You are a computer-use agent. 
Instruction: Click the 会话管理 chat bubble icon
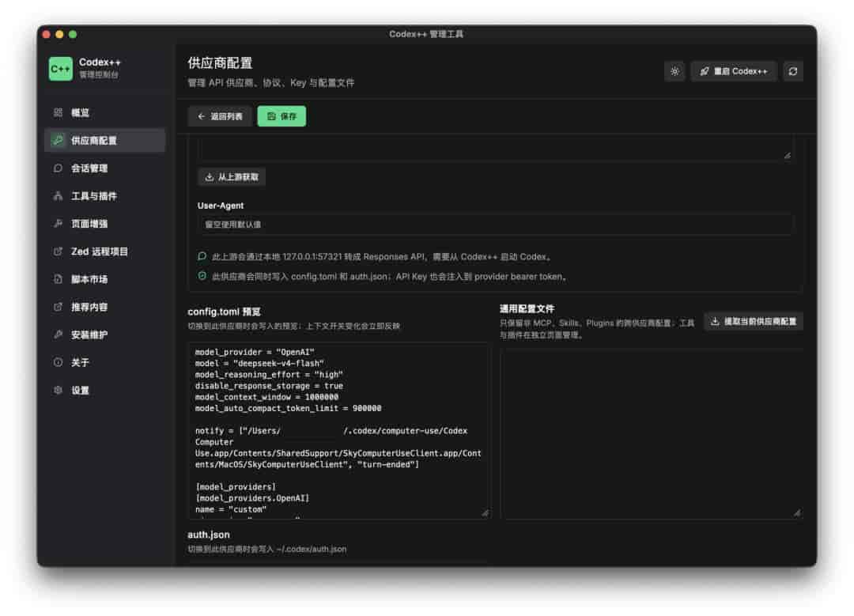click(59, 168)
